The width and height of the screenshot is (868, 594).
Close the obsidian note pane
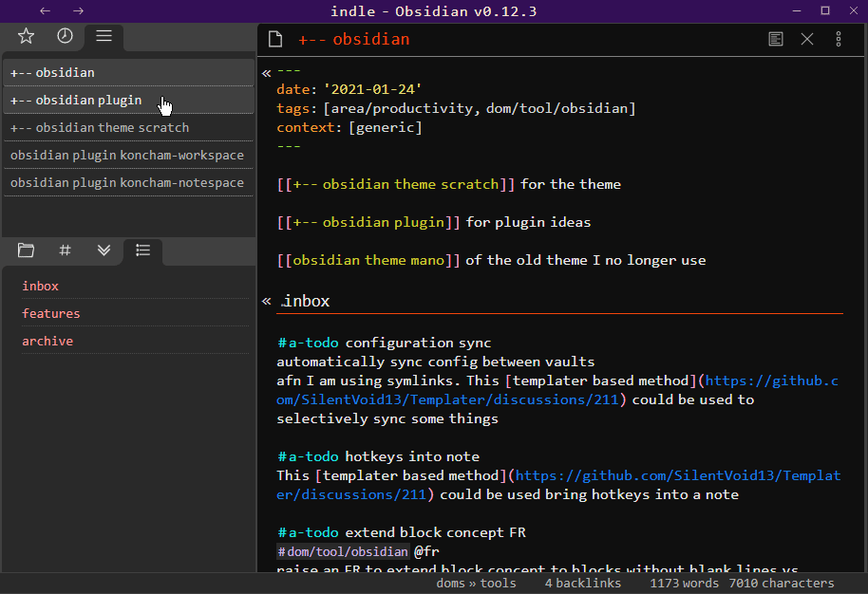pyautogui.click(x=807, y=39)
